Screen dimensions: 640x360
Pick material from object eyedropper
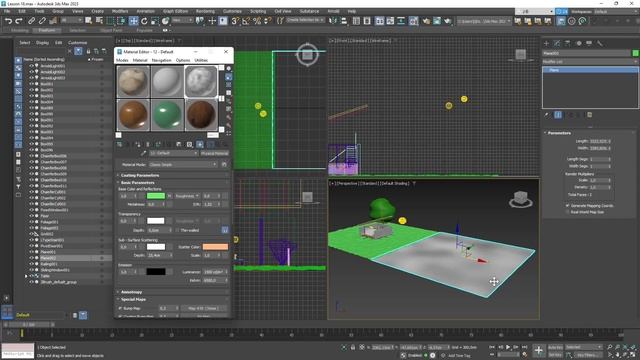coord(143,153)
